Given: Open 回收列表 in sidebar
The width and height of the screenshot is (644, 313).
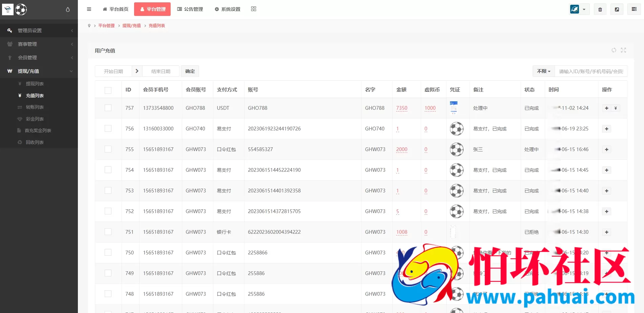Looking at the screenshot, I should (35, 142).
